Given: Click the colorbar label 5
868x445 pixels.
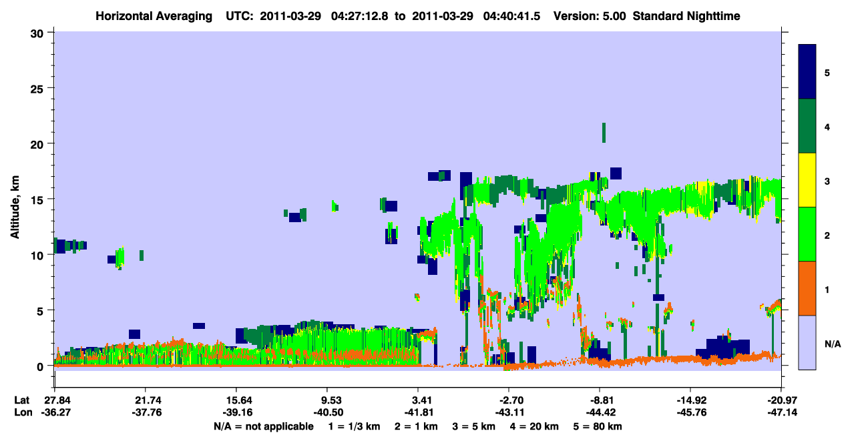Looking at the screenshot, I should 827,72.
